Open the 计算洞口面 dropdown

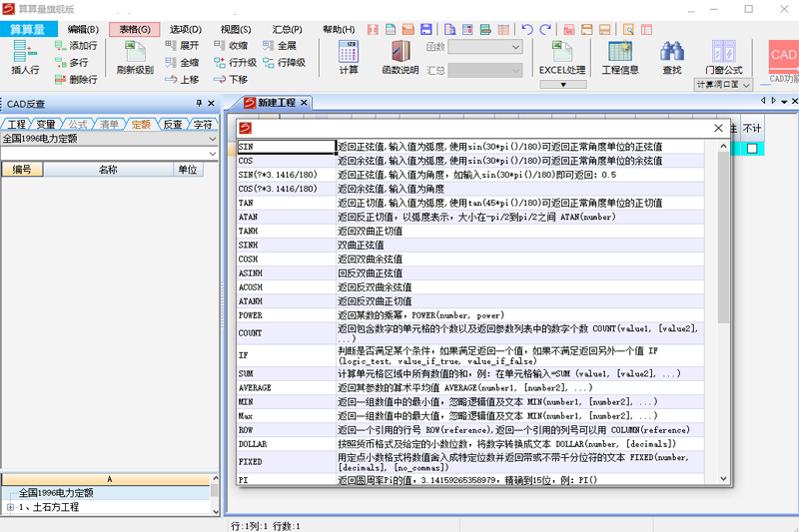[746, 85]
